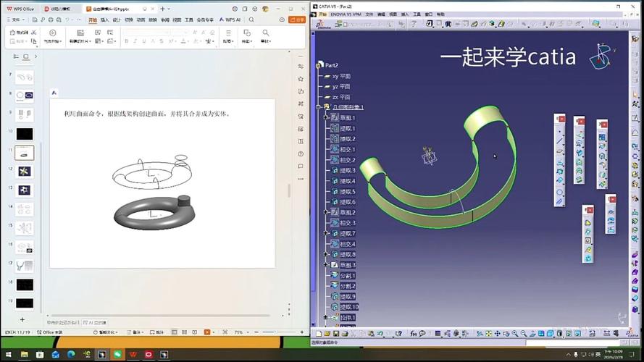The height and width of the screenshot is (362, 644).
Task: Expand the 提取.7 node in CATIA tree
Action: pyautogui.click(x=326, y=233)
